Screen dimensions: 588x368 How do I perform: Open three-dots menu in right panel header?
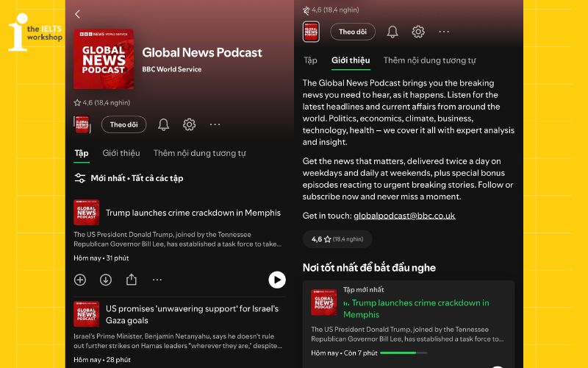[444, 32]
